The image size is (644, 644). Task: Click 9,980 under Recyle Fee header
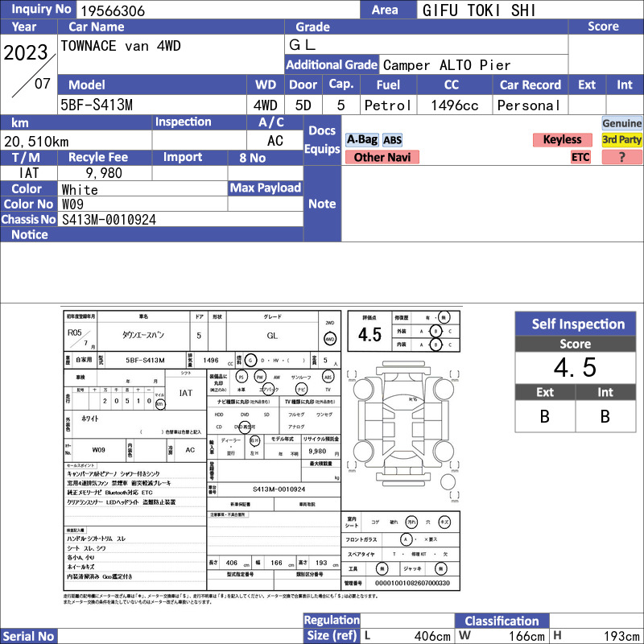(104, 173)
